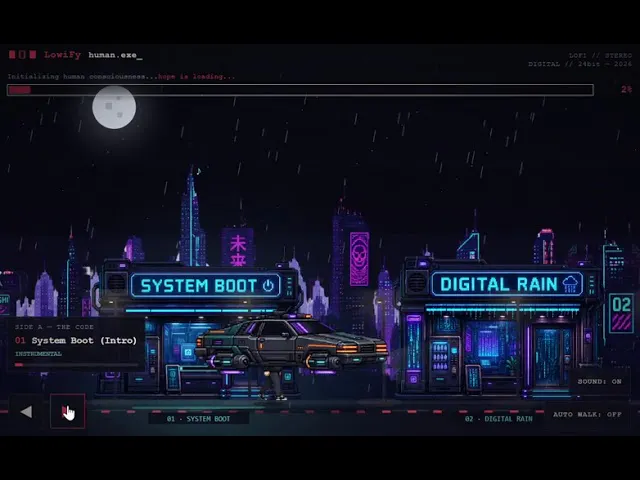The width and height of the screenshot is (640, 480).
Task: Click the pink kanji neon sign
Action: pyautogui.click(x=238, y=249)
